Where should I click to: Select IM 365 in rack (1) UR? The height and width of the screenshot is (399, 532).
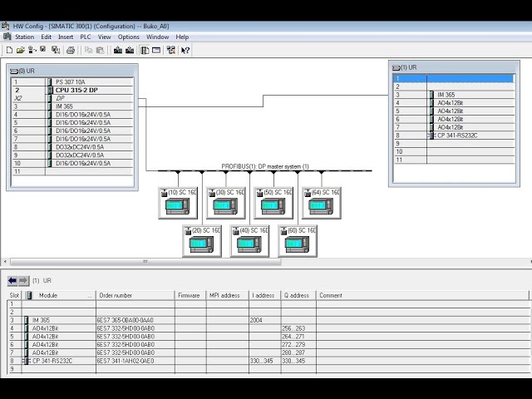pos(454,95)
